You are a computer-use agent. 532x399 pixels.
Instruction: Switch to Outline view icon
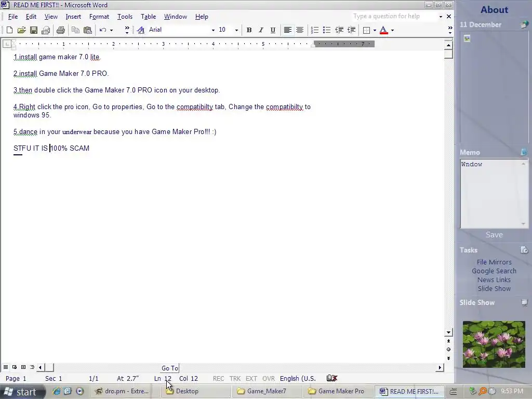coord(32,367)
